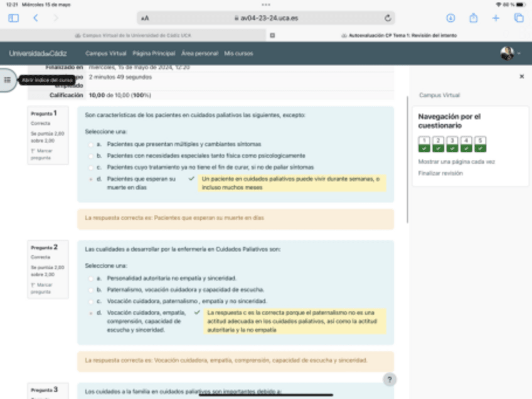The height and width of the screenshot is (399, 532).
Task: Flag Pregunta 2 with Marcar pregunta
Action: tap(41, 288)
